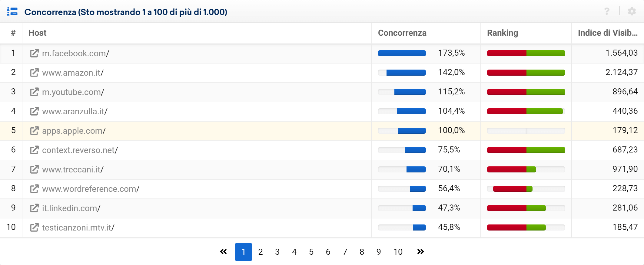
Task: Open external link icon for m.youtube.com
Action: 34,92
